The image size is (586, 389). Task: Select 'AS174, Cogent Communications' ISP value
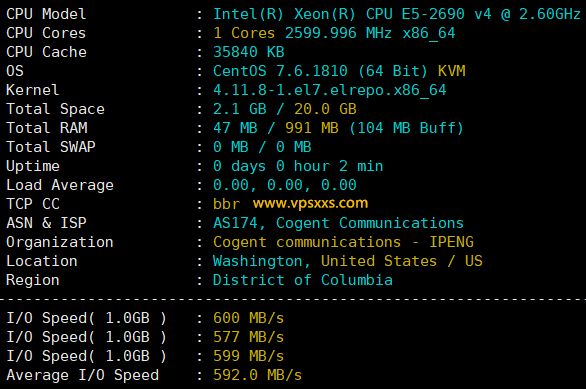pos(338,223)
